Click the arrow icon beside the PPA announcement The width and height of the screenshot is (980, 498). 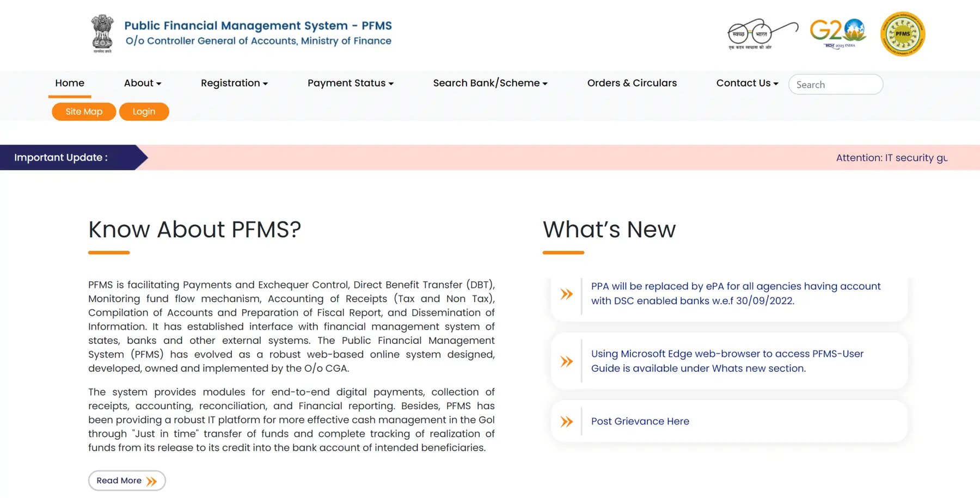pyautogui.click(x=567, y=294)
